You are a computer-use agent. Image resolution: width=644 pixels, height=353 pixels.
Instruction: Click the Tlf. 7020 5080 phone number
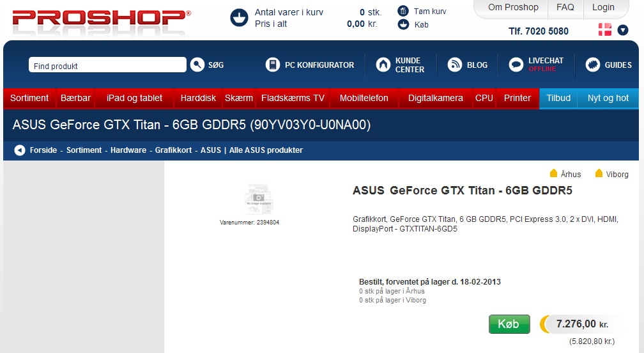tap(539, 31)
